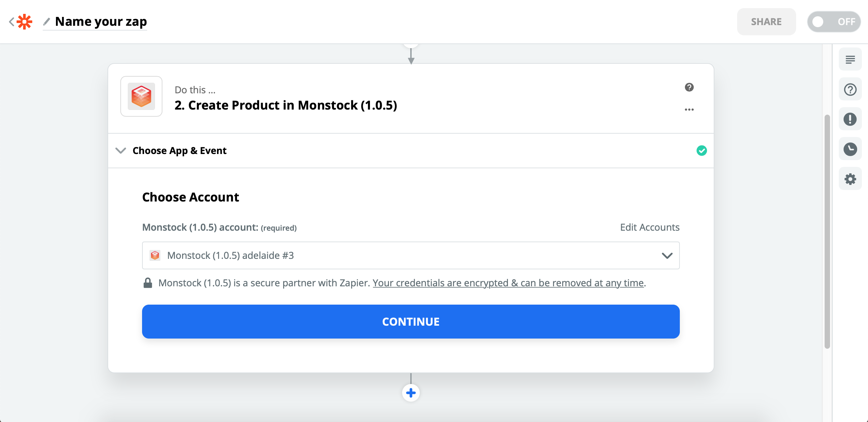Toggle the zap ON/OFF switch
868x422 pixels.
834,22
